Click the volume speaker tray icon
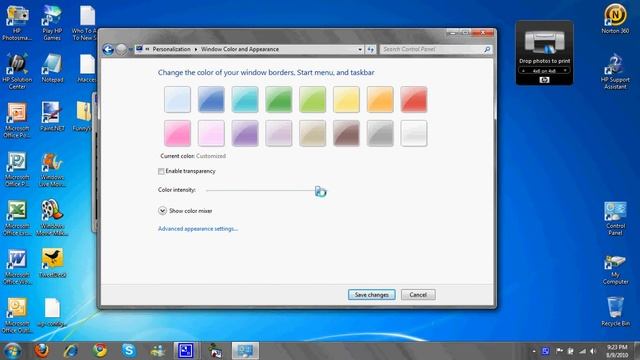The width and height of the screenshot is (640, 360). [593, 351]
